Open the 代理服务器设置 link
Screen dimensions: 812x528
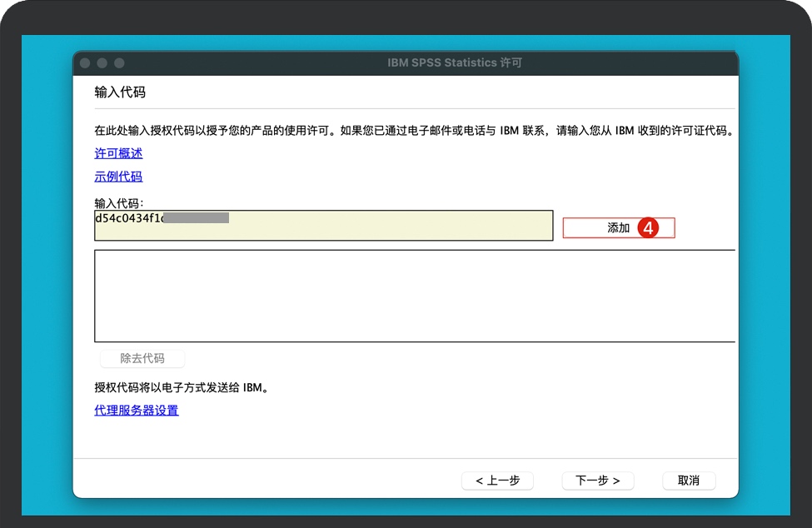pyautogui.click(x=137, y=410)
